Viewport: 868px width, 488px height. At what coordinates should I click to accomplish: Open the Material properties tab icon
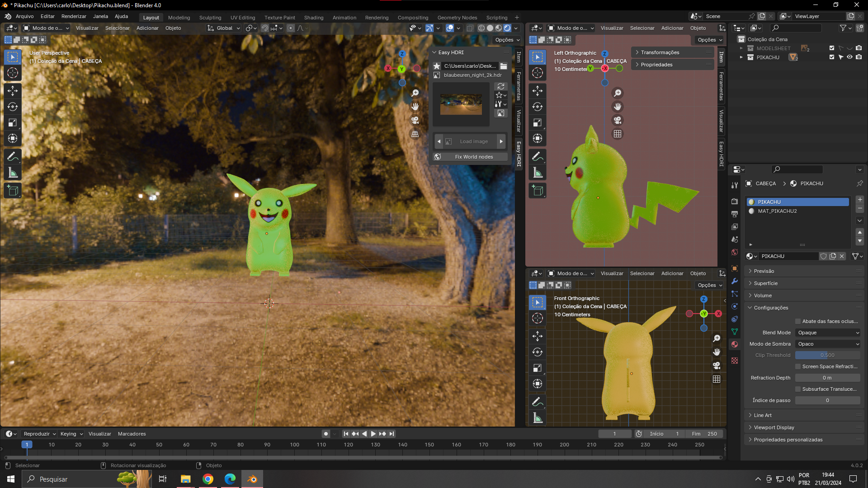735,344
